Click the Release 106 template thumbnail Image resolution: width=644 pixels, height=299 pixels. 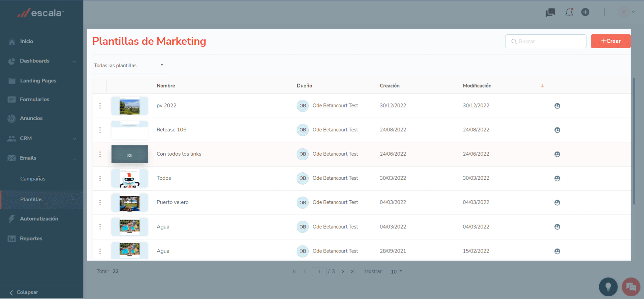pyautogui.click(x=129, y=130)
